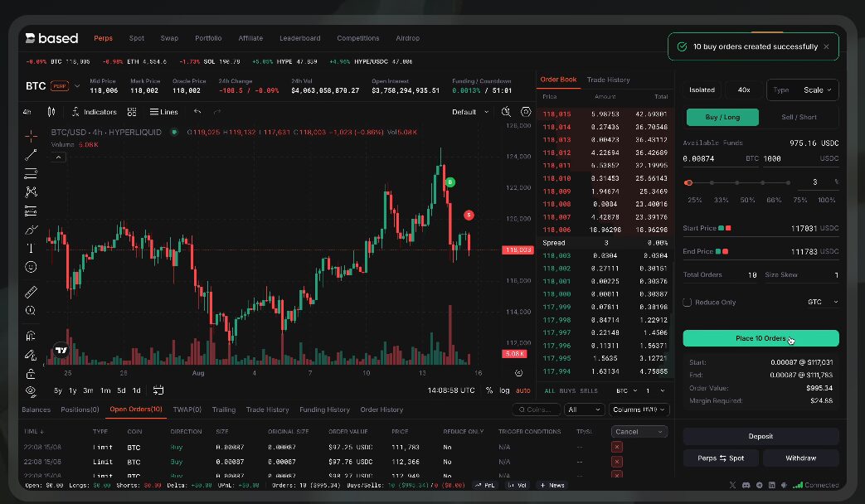Go to the Leaderboard page
Screen dimensions: 865x504
pos(299,38)
